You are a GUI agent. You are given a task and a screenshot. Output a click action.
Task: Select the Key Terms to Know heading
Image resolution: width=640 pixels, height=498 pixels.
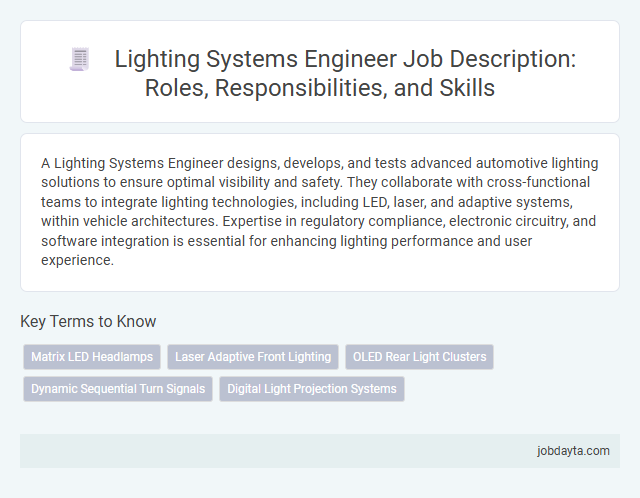[x=88, y=321]
